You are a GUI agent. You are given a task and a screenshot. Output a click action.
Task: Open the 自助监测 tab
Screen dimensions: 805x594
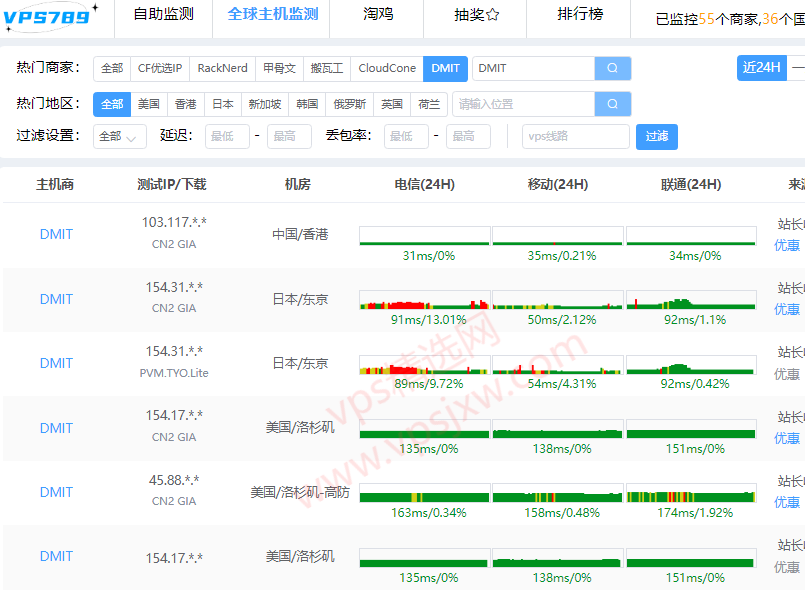click(x=164, y=14)
